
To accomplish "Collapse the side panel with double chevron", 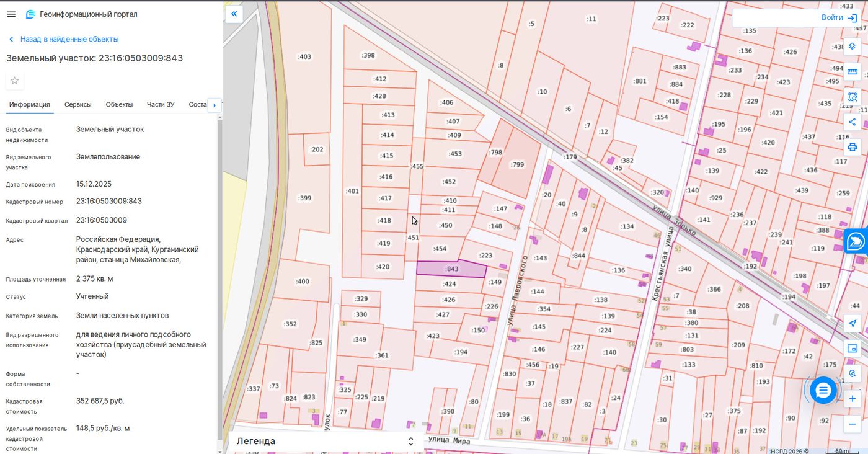I will (x=234, y=14).
